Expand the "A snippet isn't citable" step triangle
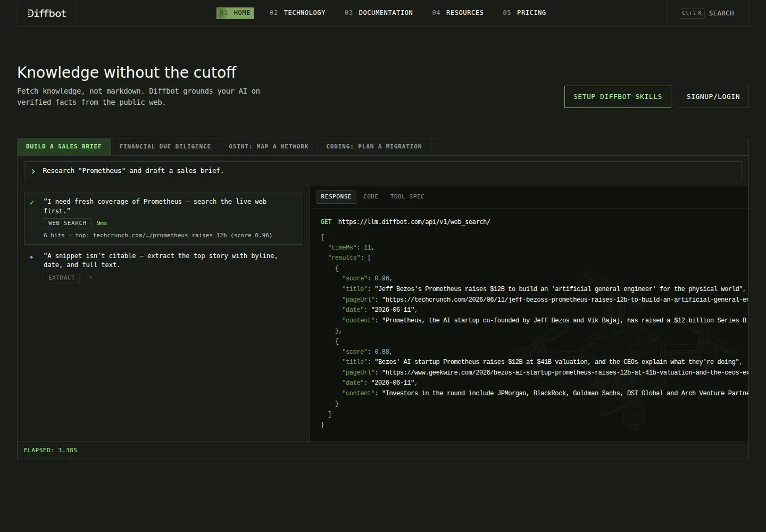766x532 pixels. [32, 257]
